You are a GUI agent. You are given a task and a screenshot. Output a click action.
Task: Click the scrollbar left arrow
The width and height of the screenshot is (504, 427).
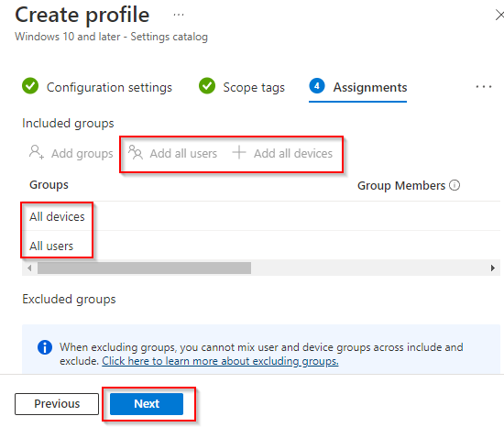[29, 268]
